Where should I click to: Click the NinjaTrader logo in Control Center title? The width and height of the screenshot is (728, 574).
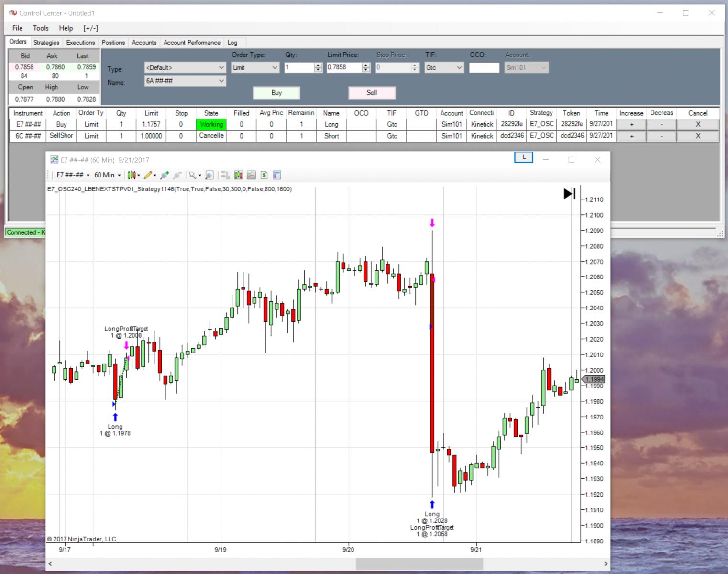[x=13, y=13]
